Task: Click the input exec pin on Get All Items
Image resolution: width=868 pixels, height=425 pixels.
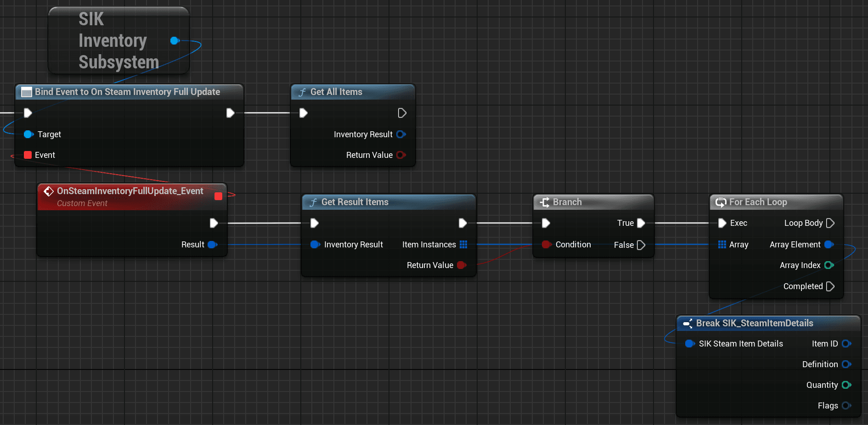Action: point(304,113)
